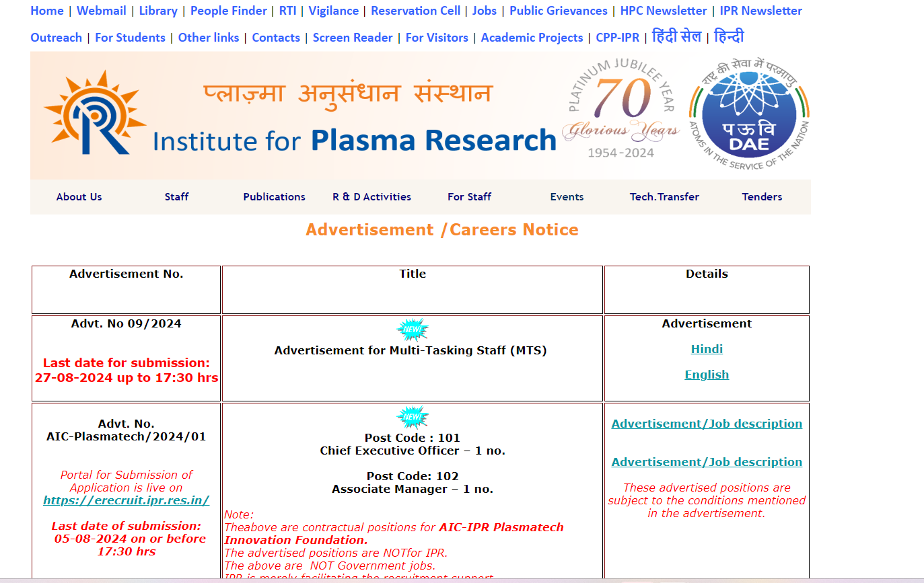
Task: Open the English MTS advertisement
Action: (707, 375)
